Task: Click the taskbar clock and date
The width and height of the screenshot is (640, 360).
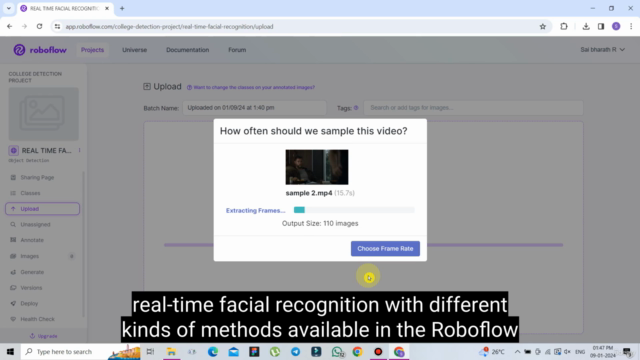Action: coord(602,351)
